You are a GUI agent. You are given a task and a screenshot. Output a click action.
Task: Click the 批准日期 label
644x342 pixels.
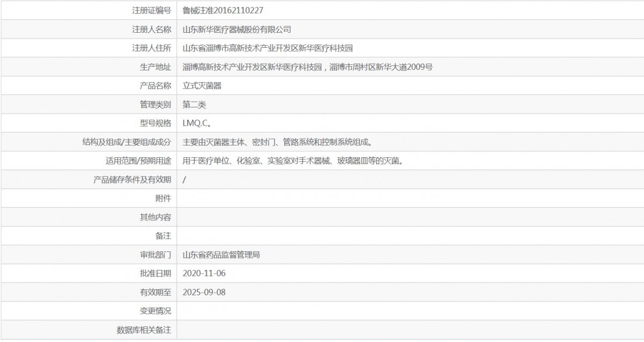155,273
